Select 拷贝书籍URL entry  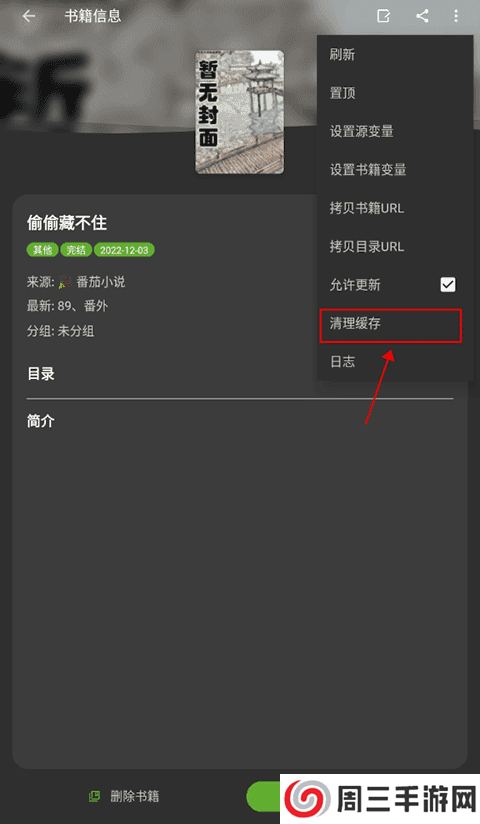tap(395, 208)
